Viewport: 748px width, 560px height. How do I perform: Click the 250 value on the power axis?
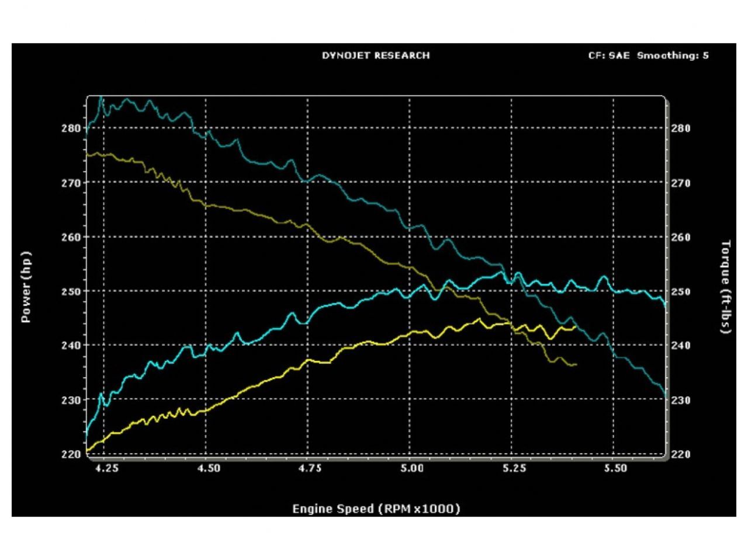(x=70, y=291)
